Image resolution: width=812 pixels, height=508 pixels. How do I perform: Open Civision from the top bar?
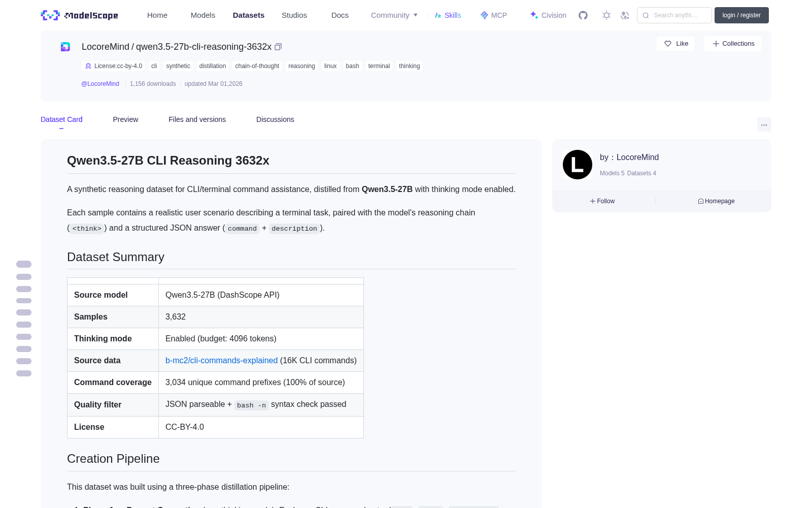[x=548, y=15]
